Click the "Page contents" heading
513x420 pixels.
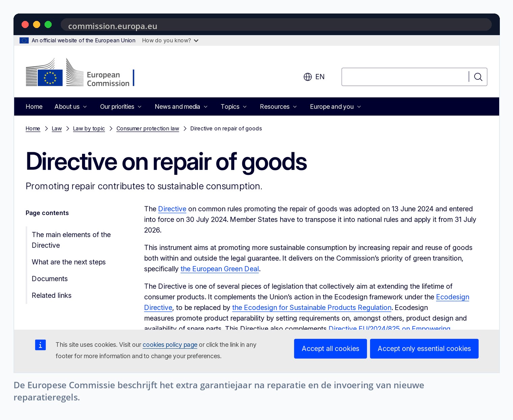(47, 213)
